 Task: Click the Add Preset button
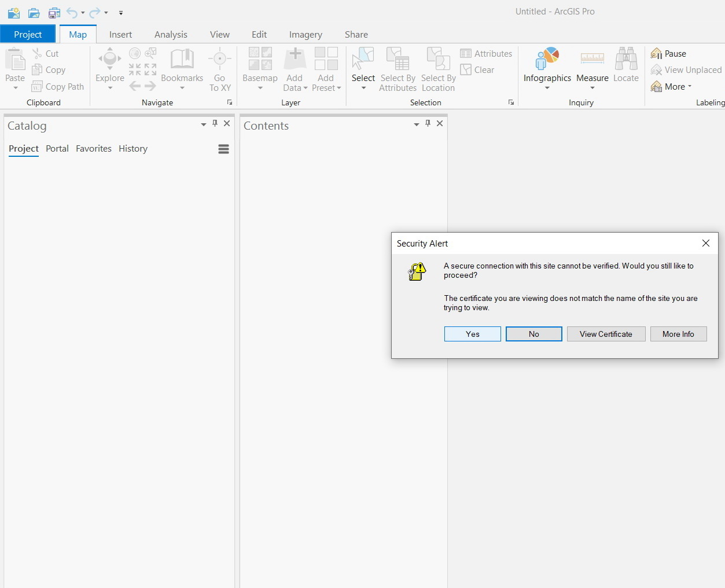click(x=326, y=68)
